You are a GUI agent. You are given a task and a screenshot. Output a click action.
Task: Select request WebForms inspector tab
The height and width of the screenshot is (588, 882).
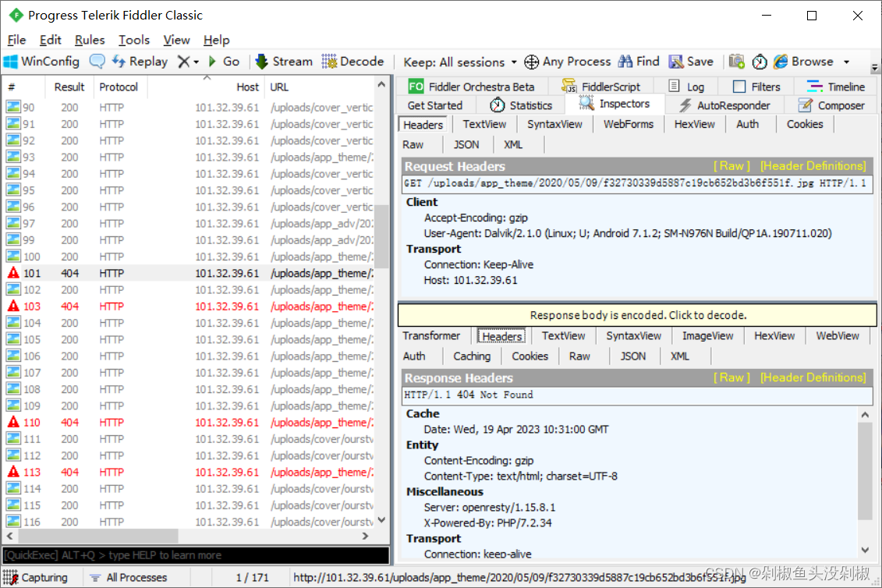(629, 124)
